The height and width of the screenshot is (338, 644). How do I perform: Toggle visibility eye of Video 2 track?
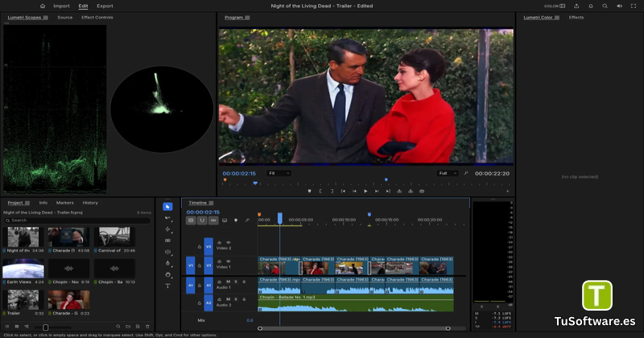(x=228, y=242)
